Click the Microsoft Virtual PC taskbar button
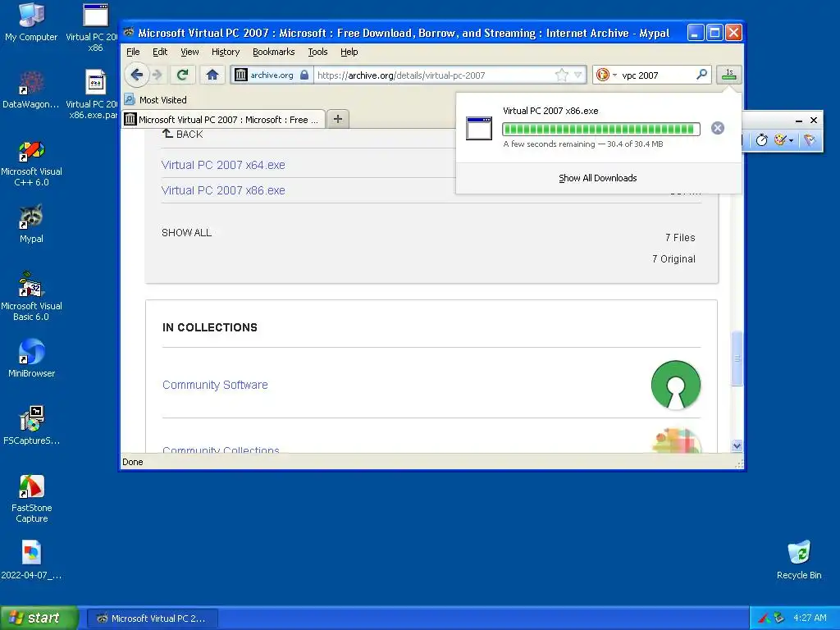This screenshot has height=630, width=840. pos(152,619)
